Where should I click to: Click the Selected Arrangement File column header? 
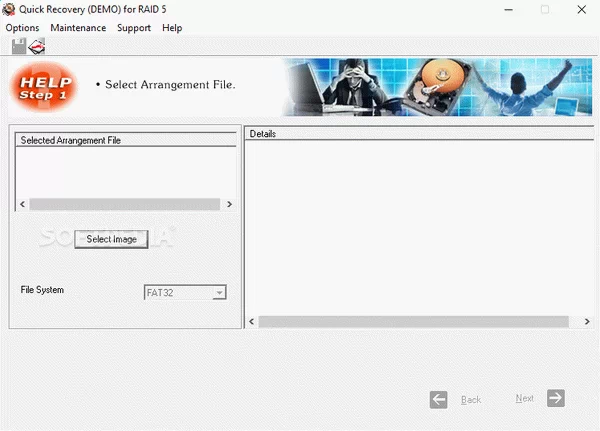(126, 140)
